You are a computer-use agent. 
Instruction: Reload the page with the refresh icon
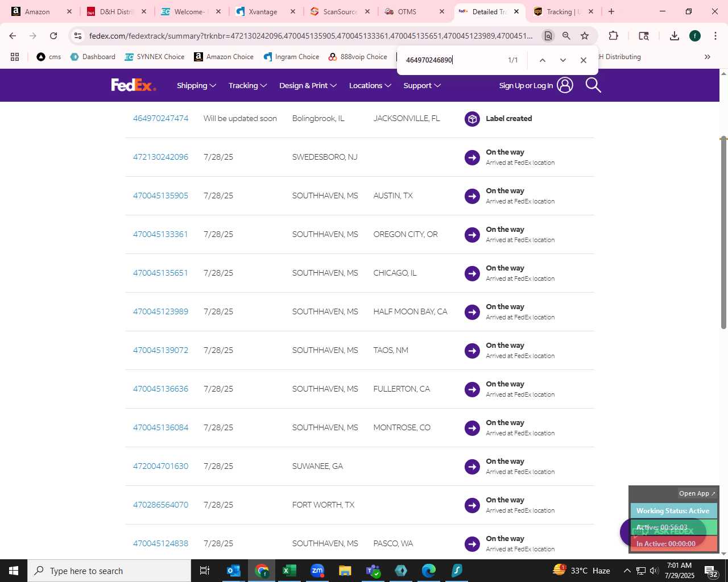(x=53, y=36)
